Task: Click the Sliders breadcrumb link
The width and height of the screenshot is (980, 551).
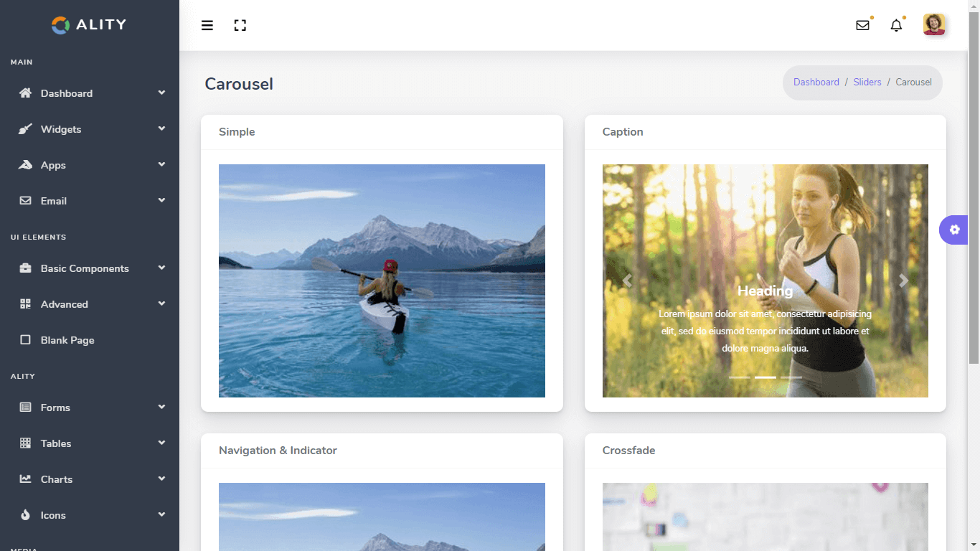Action: click(867, 83)
